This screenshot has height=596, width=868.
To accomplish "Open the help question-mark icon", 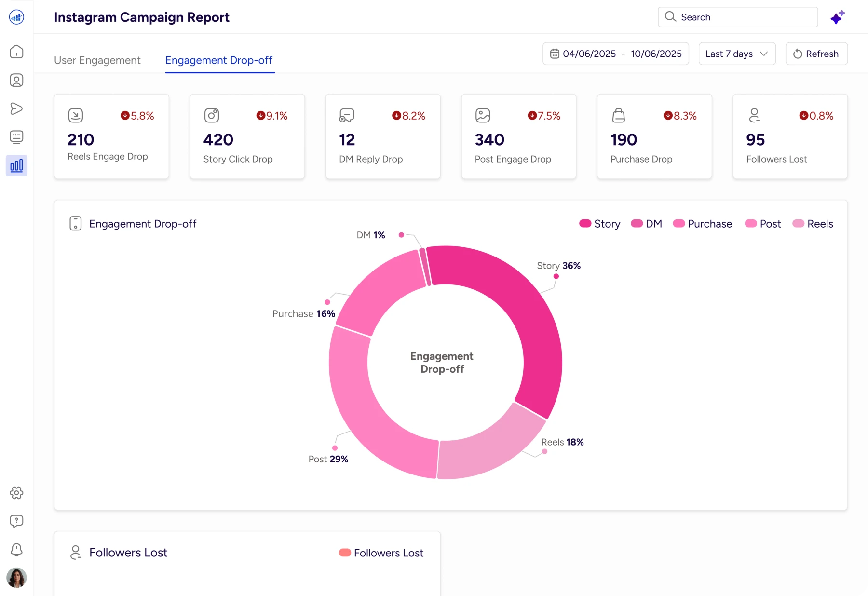I will click(16, 521).
